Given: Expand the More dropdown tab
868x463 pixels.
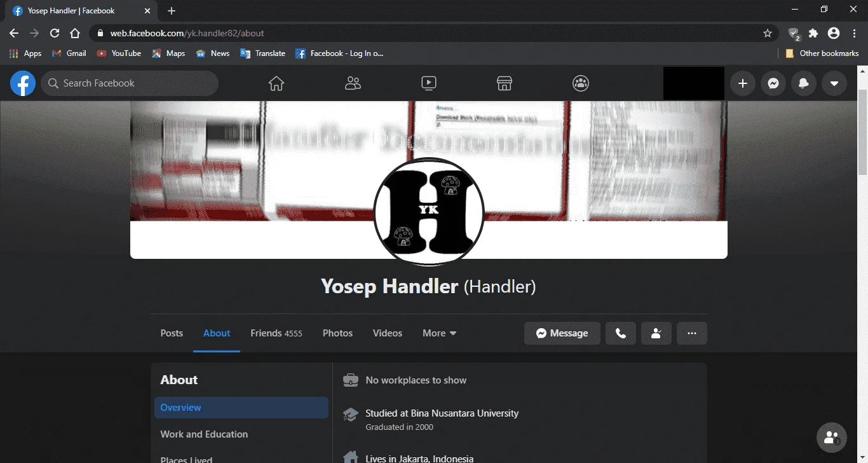Looking at the screenshot, I should (x=440, y=333).
